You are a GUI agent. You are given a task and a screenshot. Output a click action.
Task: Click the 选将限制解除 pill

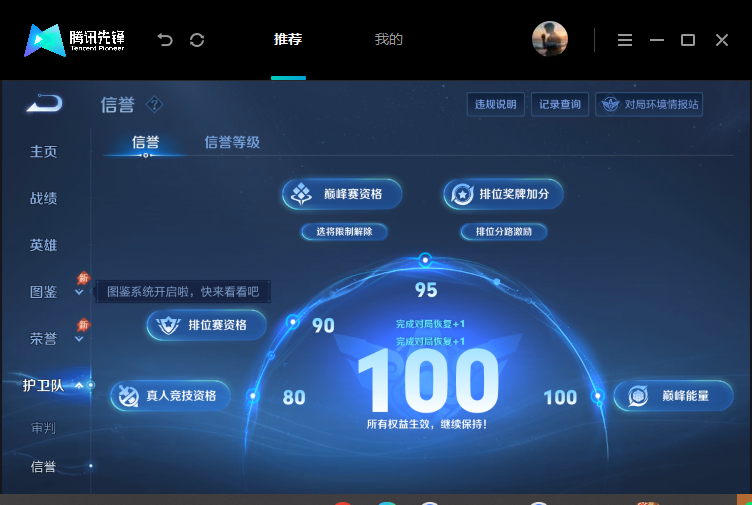coord(344,232)
